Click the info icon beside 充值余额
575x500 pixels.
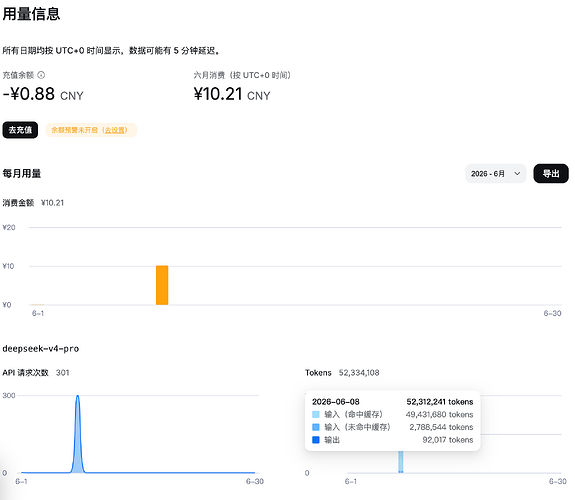point(41,75)
